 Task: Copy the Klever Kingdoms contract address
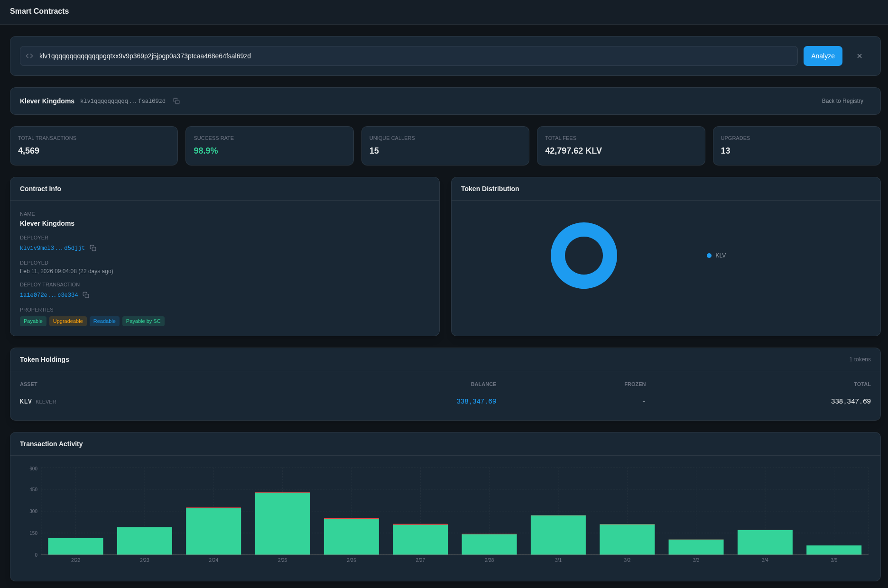(x=176, y=101)
